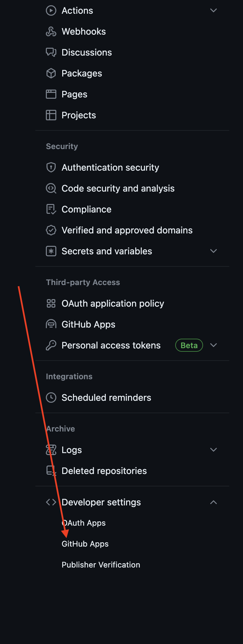Click the Authentication security shield icon
Screen dimensions: 243x644
click(51, 167)
